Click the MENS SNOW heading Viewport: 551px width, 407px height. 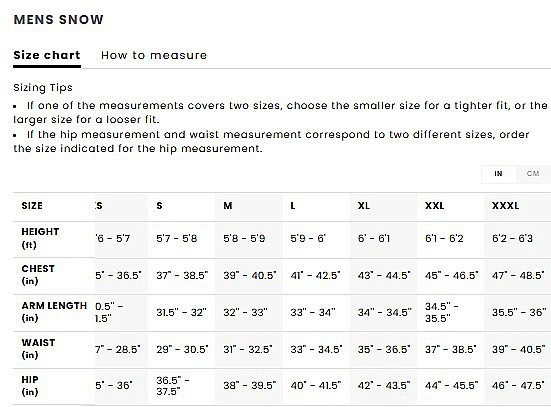pyautogui.click(x=58, y=20)
